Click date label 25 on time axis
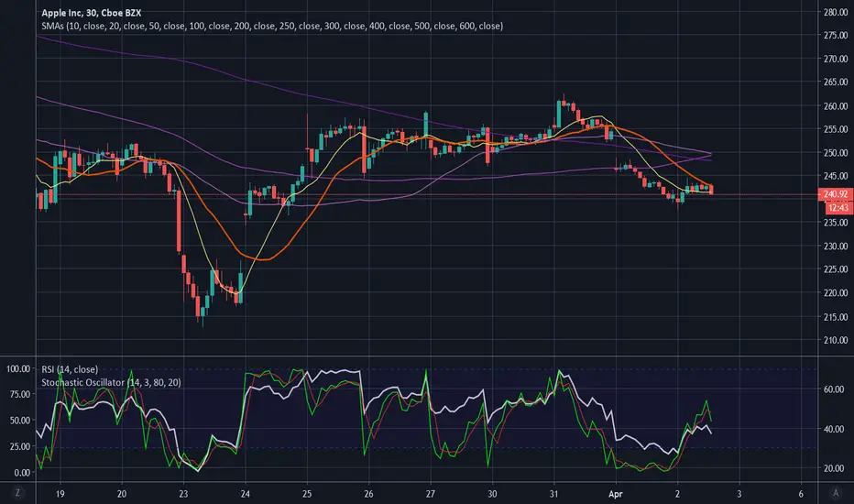The height and width of the screenshot is (504, 854). pyautogui.click(x=307, y=494)
